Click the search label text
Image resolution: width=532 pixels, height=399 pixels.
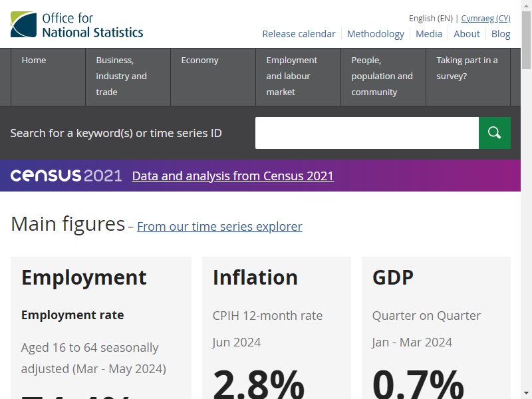[x=116, y=133]
